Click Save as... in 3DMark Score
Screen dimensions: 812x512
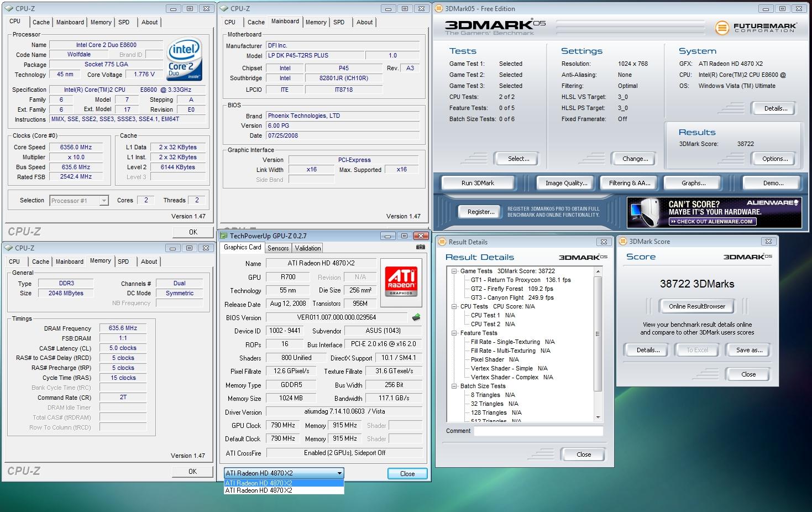point(749,350)
